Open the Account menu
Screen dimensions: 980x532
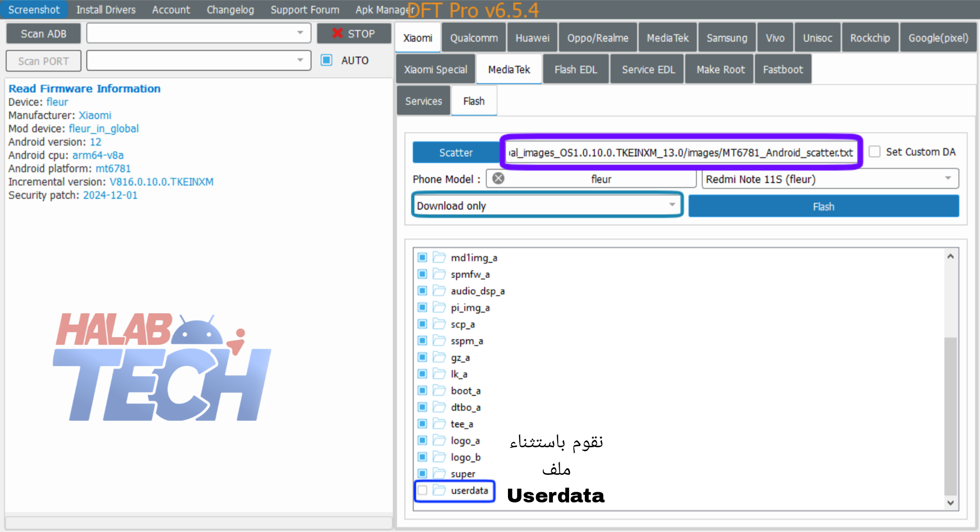(x=171, y=9)
